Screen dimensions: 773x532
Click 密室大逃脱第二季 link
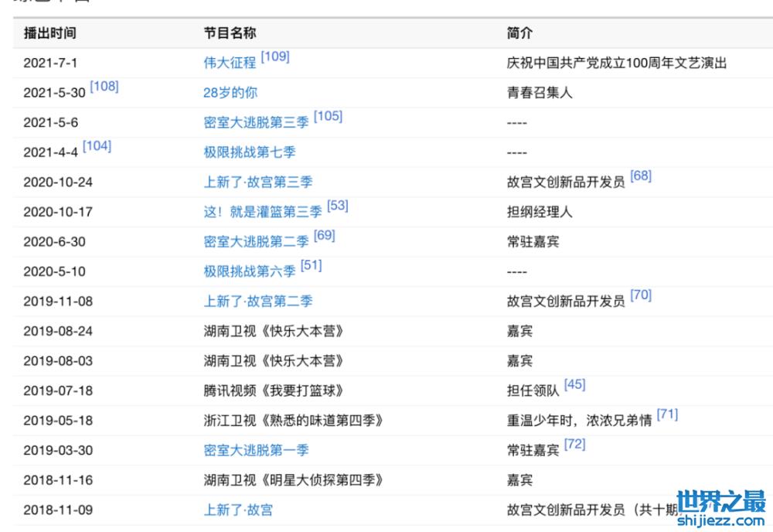[x=256, y=242]
